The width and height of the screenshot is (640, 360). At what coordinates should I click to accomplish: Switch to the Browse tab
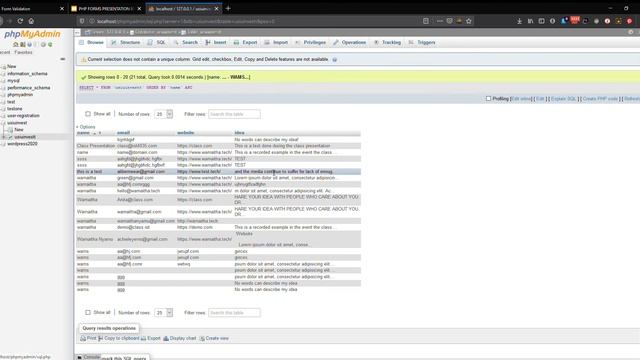click(91, 42)
